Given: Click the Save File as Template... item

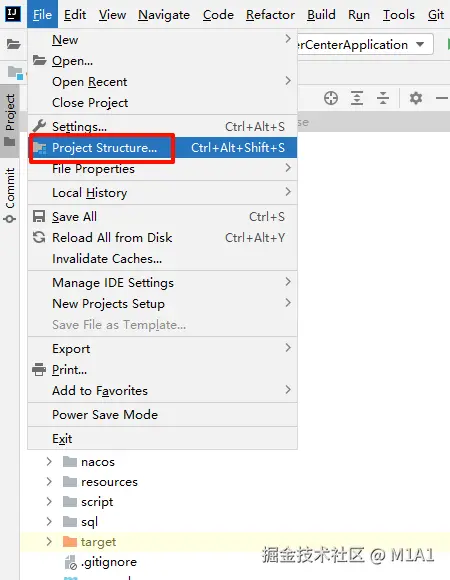Looking at the screenshot, I should click(x=162, y=325).
